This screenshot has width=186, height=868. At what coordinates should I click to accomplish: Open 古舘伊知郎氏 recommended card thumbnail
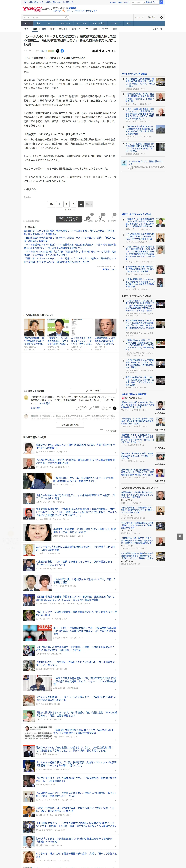point(106,328)
